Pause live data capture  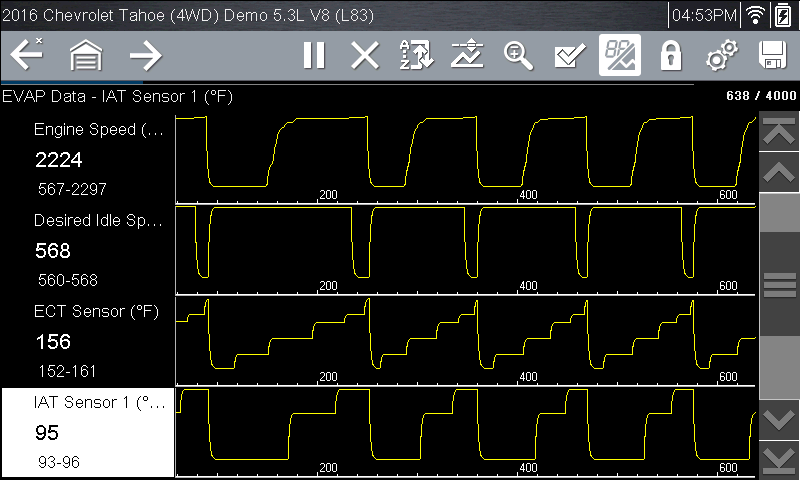[314, 56]
